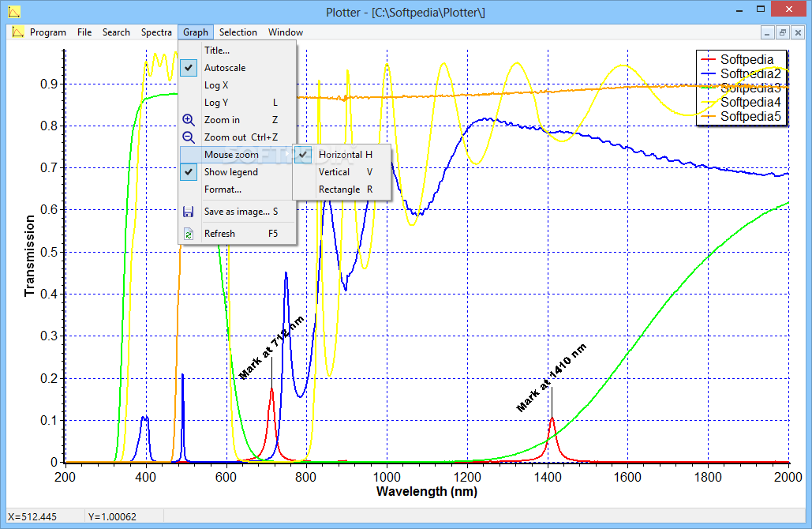The height and width of the screenshot is (529, 812).
Task: Expand the Mouse zoom submenu
Action: (x=238, y=155)
